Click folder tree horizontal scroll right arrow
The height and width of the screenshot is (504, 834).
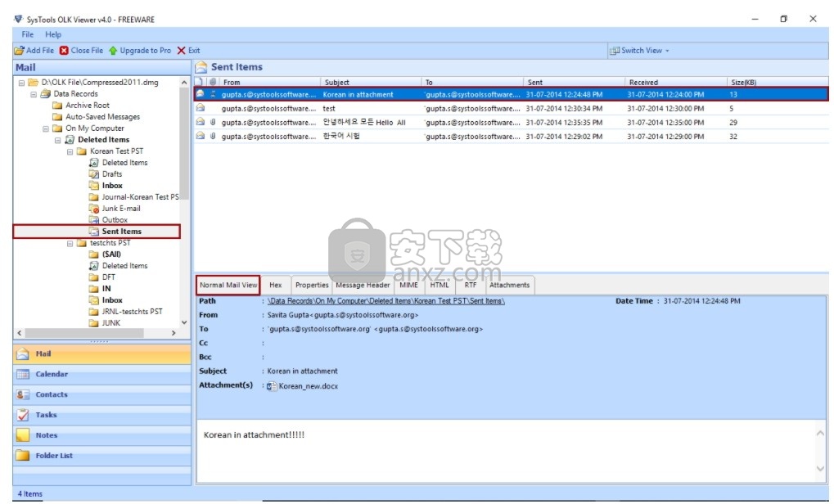click(174, 333)
